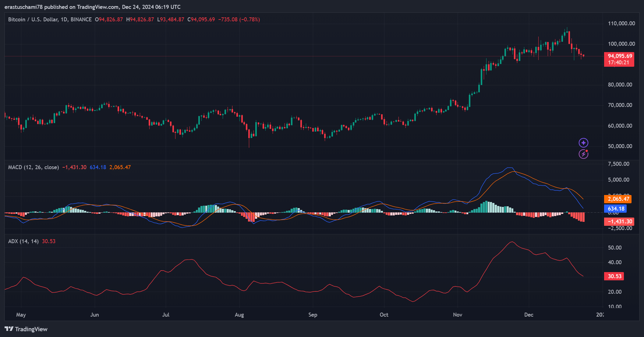Click the 50.00 ADX axis label
Viewport: 644px width, 337px height.
pyautogui.click(x=615, y=248)
